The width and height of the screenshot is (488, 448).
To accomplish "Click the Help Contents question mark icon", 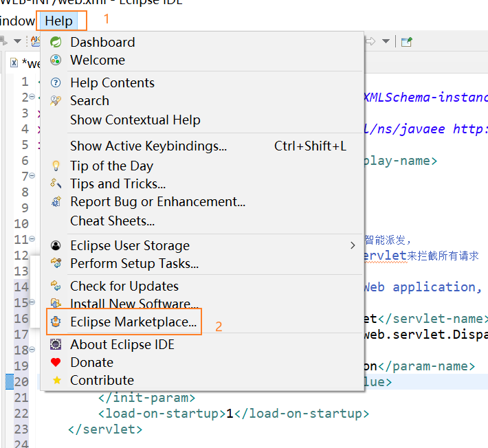I will (x=56, y=82).
